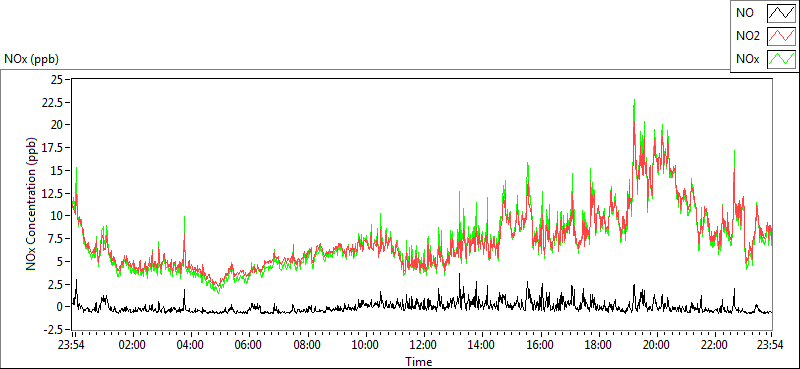Click the 08:00 time label

(x=307, y=345)
